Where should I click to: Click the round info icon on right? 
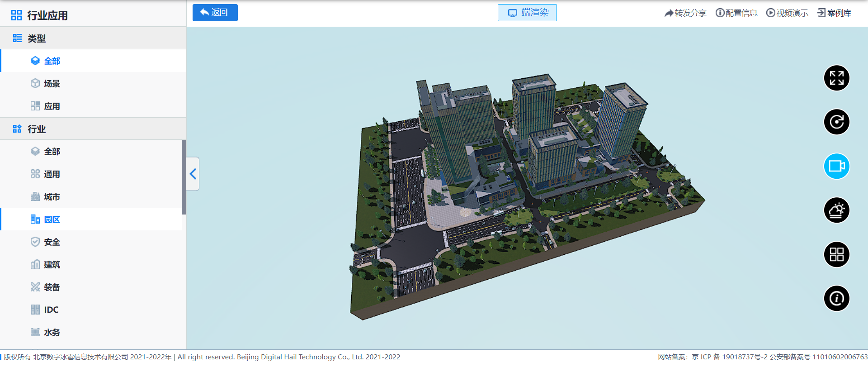[x=836, y=298]
